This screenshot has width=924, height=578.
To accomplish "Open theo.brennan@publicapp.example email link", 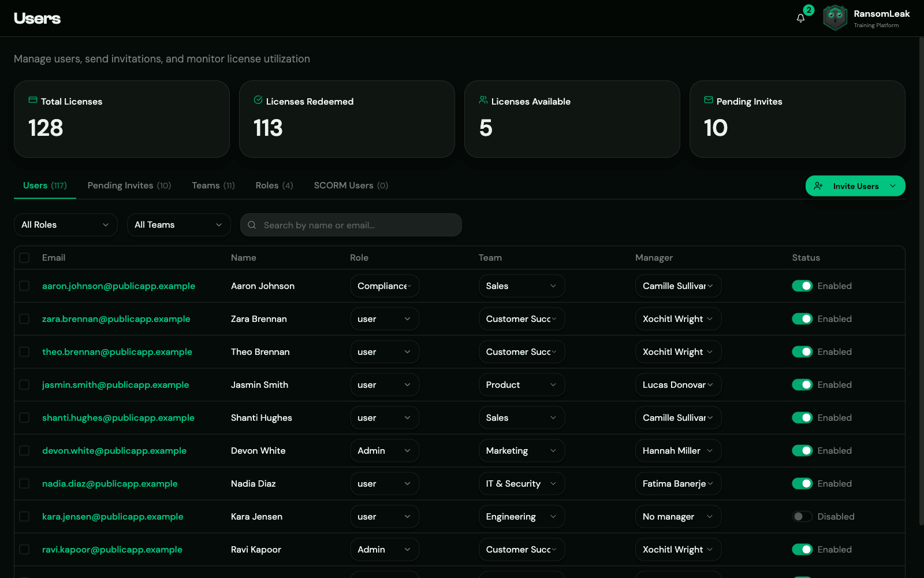I will coord(117,352).
